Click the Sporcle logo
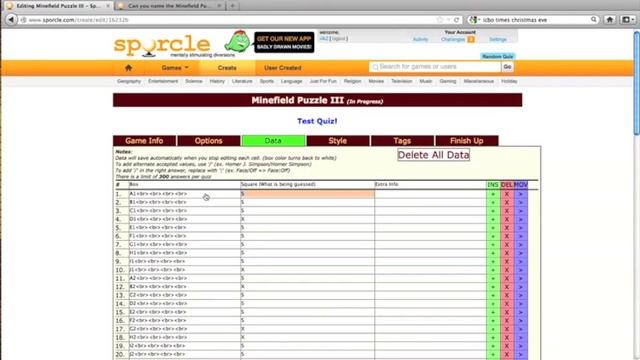This screenshot has width=640, height=360. pos(162,45)
